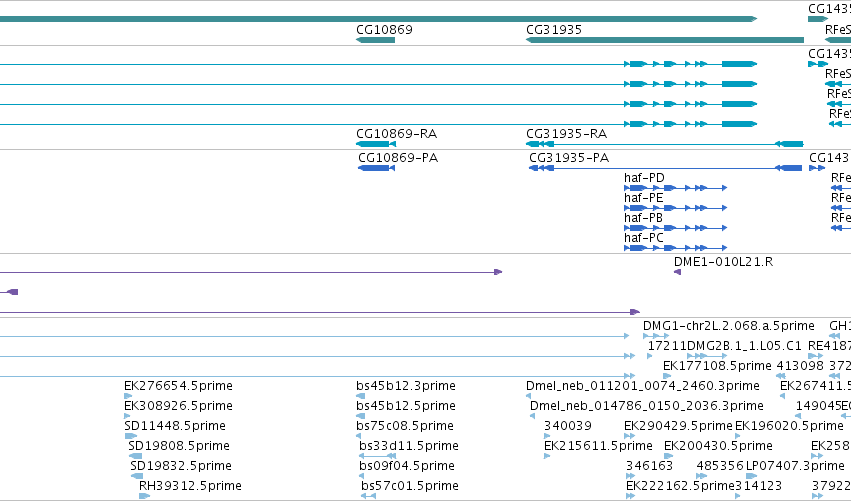Click the CG10869 gene label
Screen dimensions: 851x501
[384, 29]
